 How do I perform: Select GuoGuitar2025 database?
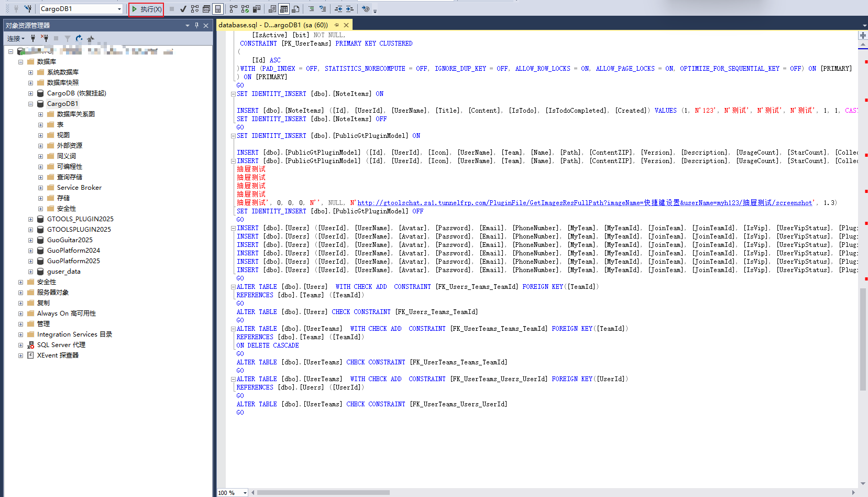click(x=70, y=240)
